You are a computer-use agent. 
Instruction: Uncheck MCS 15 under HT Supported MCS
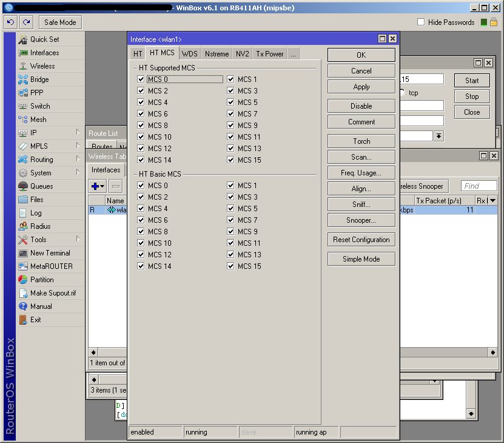pos(230,160)
